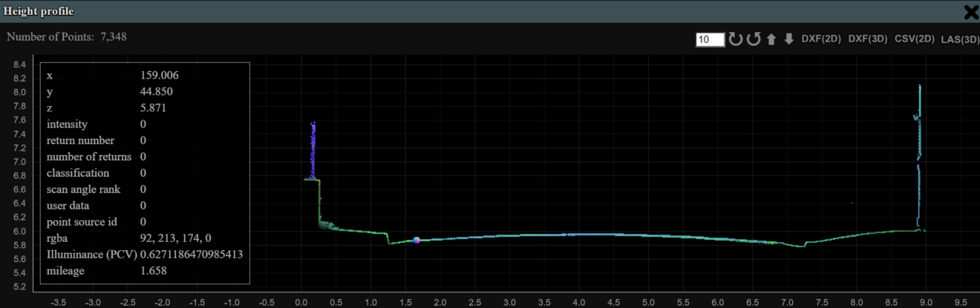Select the highlighted pink point on the profile
This screenshot has height=308, width=980.
[x=416, y=240]
